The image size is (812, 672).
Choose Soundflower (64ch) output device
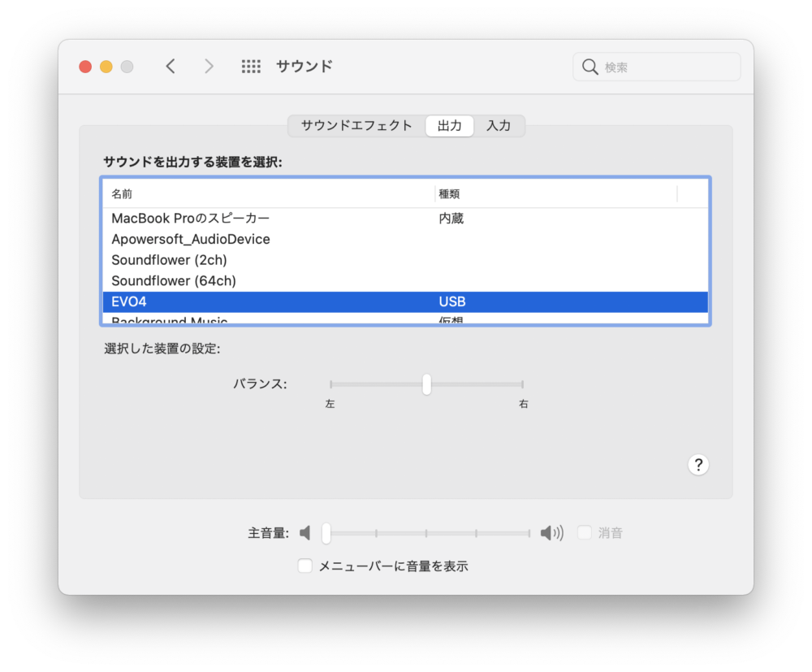pyautogui.click(x=405, y=281)
